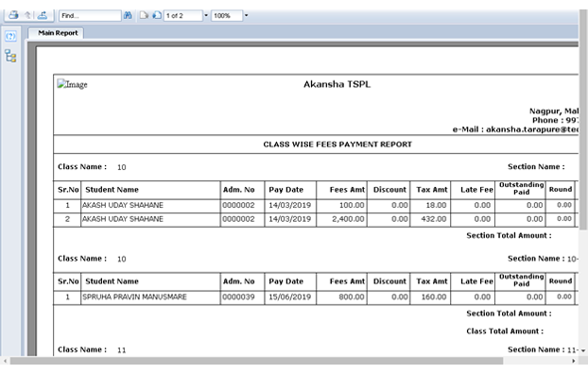Click the Export report icon
The height and width of the screenshot is (374, 588).
[x=43, y=15]
